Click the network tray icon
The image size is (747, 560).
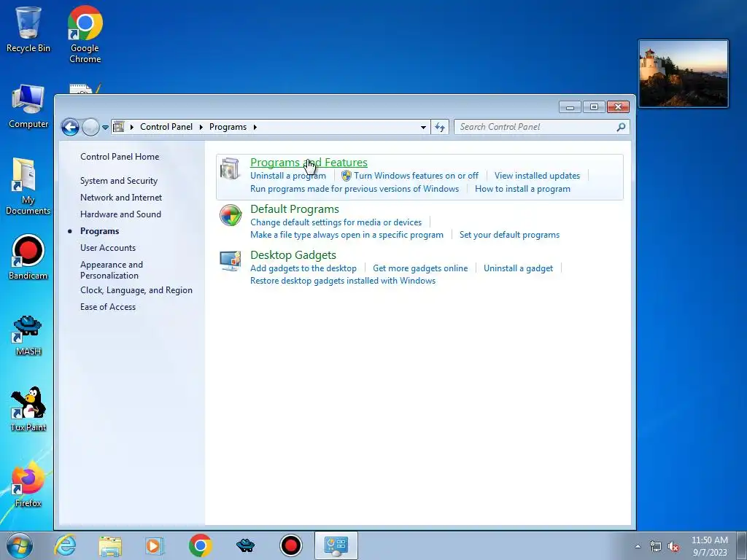point(656,547)
